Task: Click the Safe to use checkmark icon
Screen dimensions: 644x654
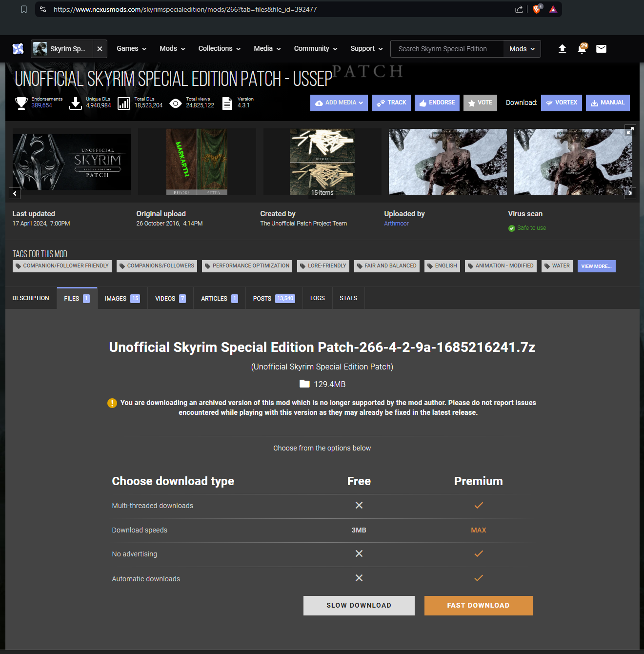Action: coord(512,228)
